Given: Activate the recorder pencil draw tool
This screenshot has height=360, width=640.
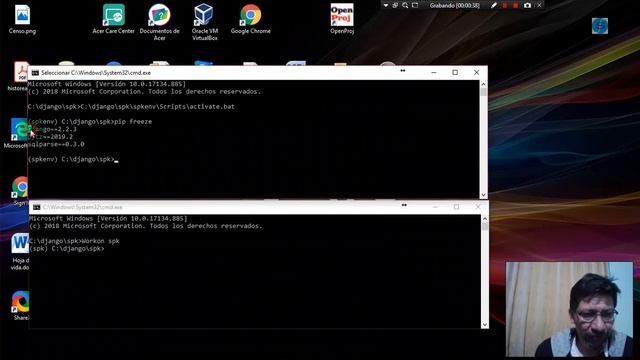Looking at the screenshot, I should (x=493, y=5).
